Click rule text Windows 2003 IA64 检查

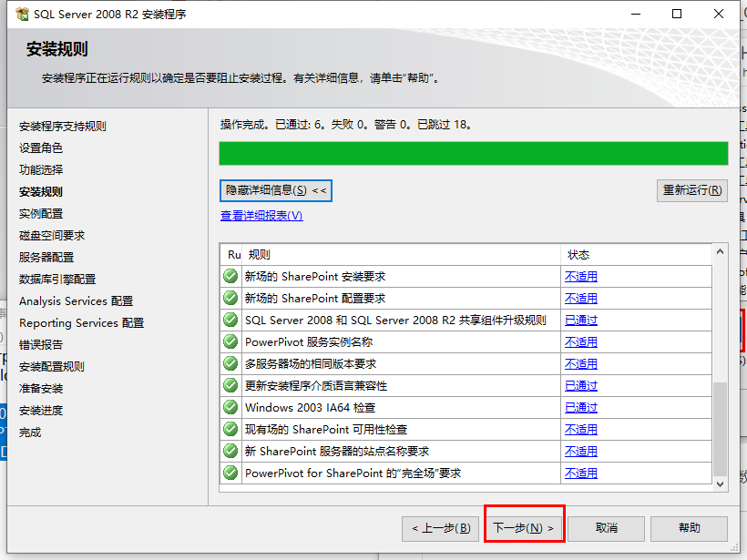(310, 408)
